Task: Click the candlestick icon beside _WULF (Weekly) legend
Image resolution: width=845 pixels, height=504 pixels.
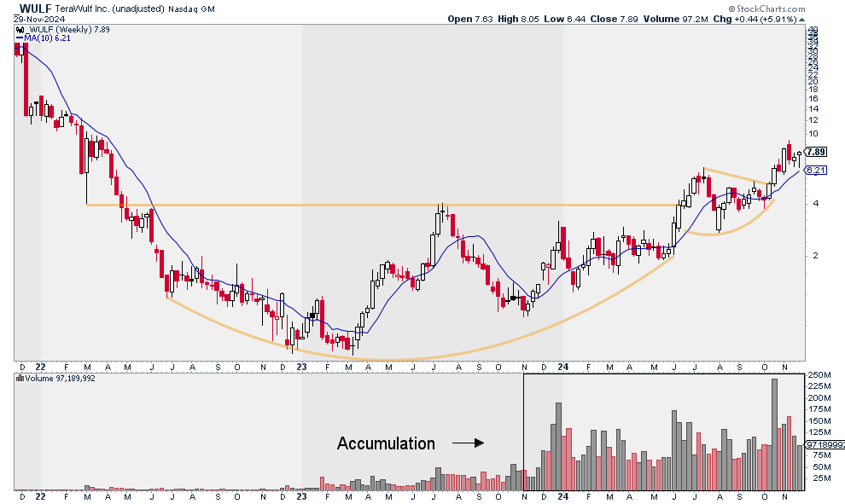Action: [x=20, y=30]
